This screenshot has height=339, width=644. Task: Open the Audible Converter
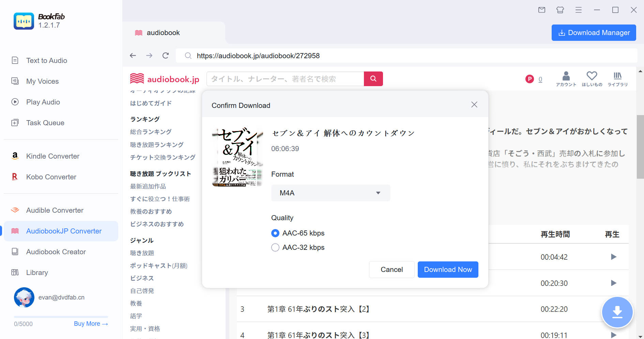click(55, 210)
